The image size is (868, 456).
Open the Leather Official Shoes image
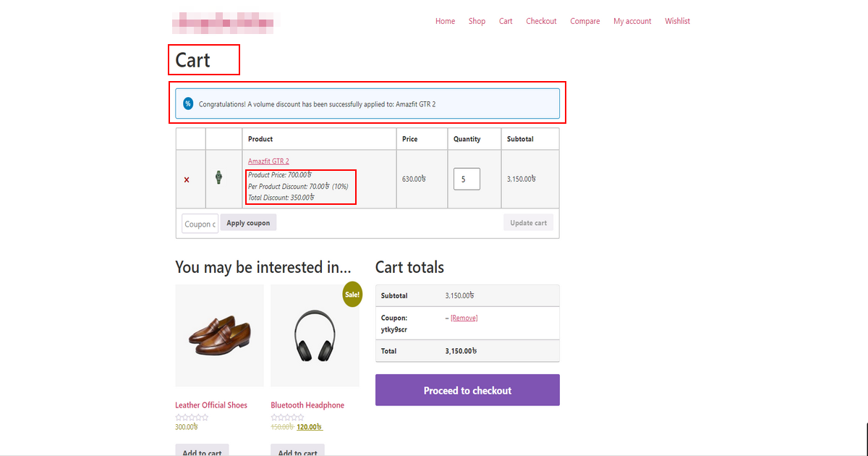click(x=219, y=336)
